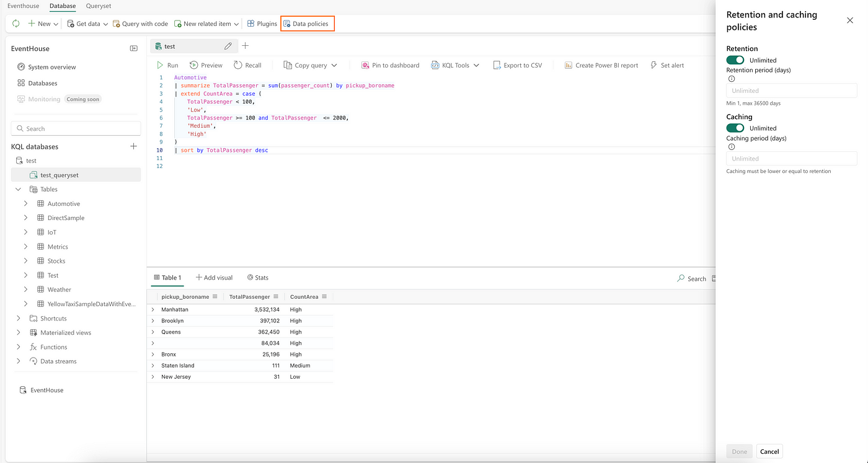This screenshot has width=868, height=463.
Task: Click the Functions fx icon
Action: pos(33,347)
